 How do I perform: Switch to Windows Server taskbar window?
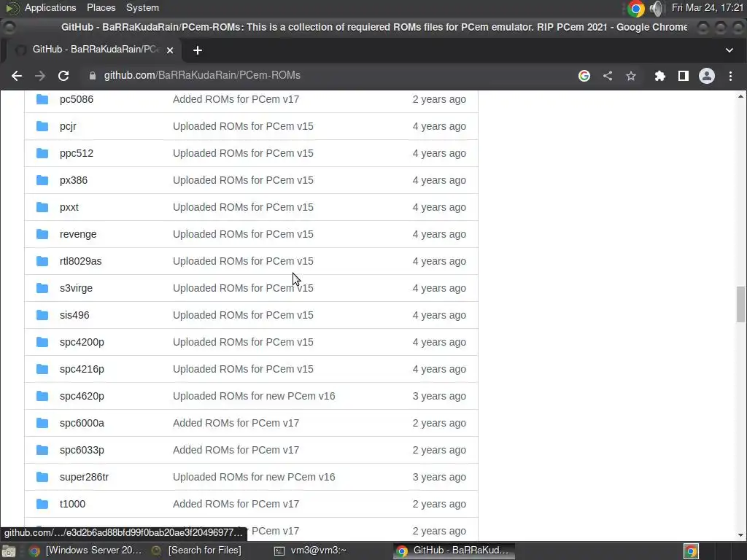pos(86,551)
